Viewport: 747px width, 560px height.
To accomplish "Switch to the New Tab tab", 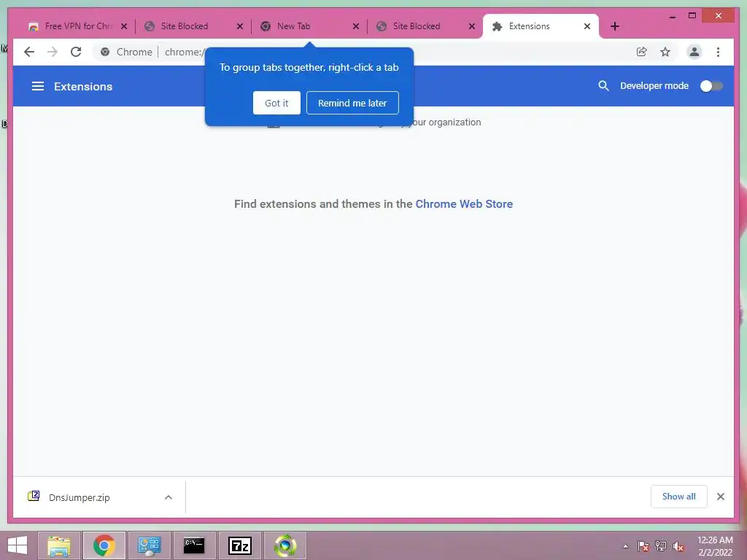I will 305,26.
